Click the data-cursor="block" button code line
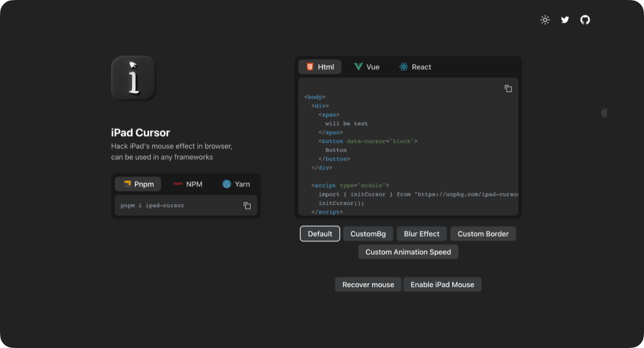The height and width of the screenshot is (348, 644). 368,141
